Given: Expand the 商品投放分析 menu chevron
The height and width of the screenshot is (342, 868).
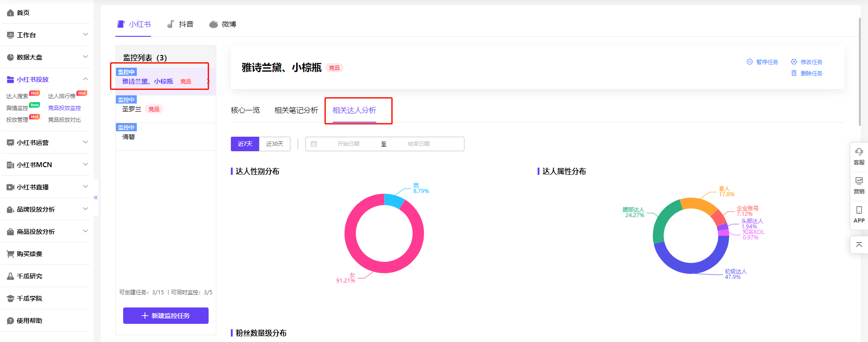Looking at the screenshot, I should (85, 231).
